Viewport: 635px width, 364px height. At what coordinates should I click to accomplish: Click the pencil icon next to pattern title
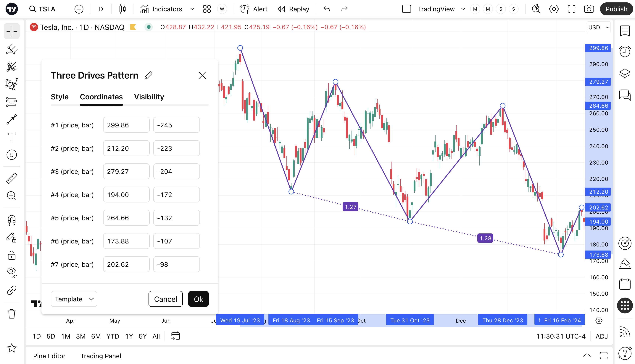pos(148,75)
